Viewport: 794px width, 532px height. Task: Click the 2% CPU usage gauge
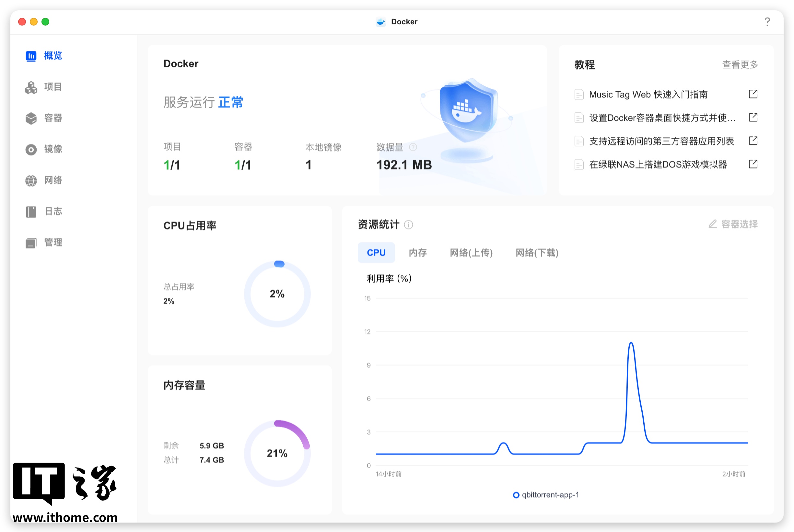277,294
